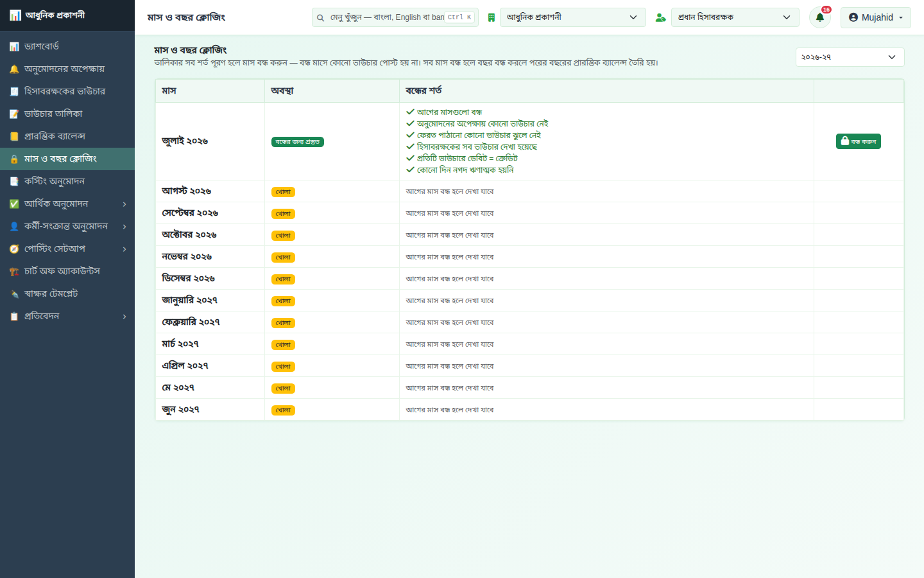Screen dimensions: 924x578
Task: Open the Mujahid user menu
Action: 875,17
